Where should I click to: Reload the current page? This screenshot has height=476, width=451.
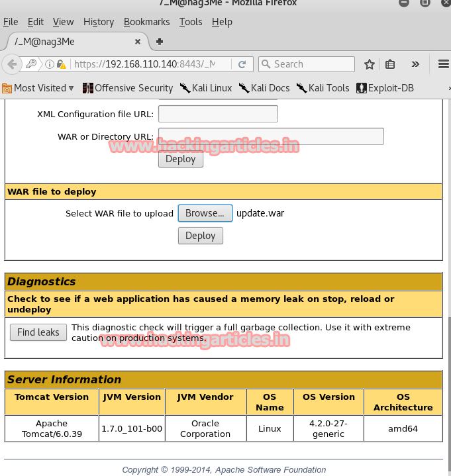(242, 64)
